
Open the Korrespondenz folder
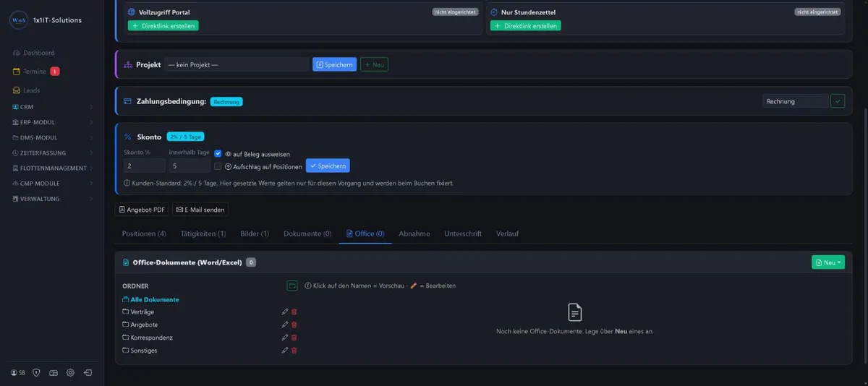pos(148,338)
